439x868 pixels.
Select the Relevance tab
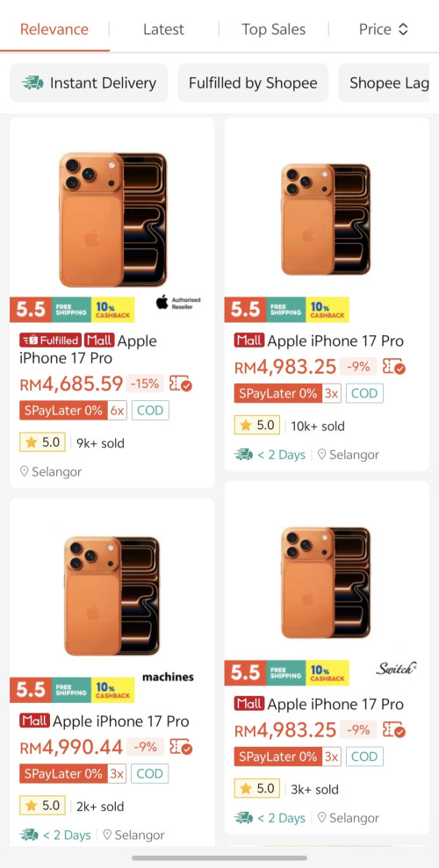click(54, 29)
